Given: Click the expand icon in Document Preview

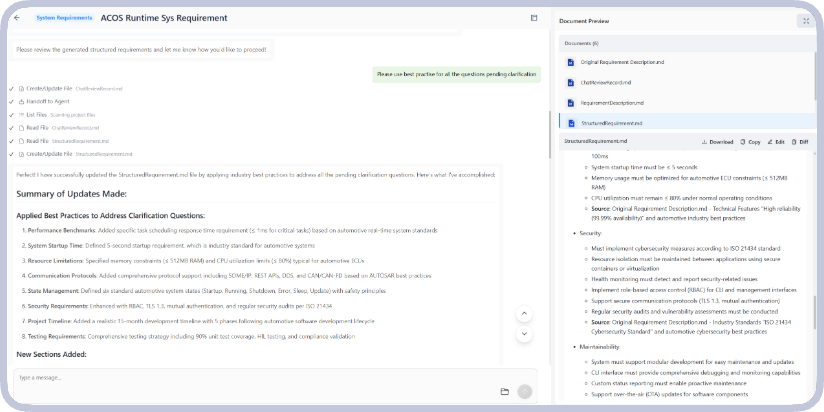Looking at the screenshot, I should click(x=805, y=20).
